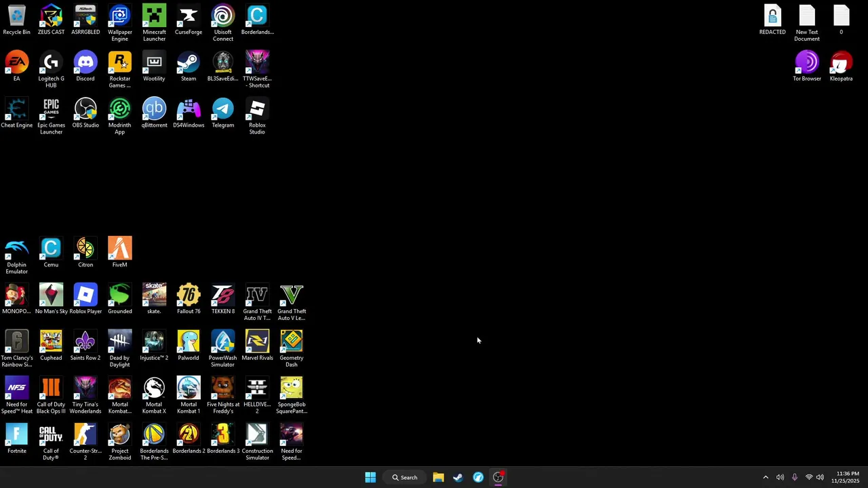The width and height of the screenshot is (868, 488).
Task: Open Marvel Rivals icon
Action: [x=257, y=346]
